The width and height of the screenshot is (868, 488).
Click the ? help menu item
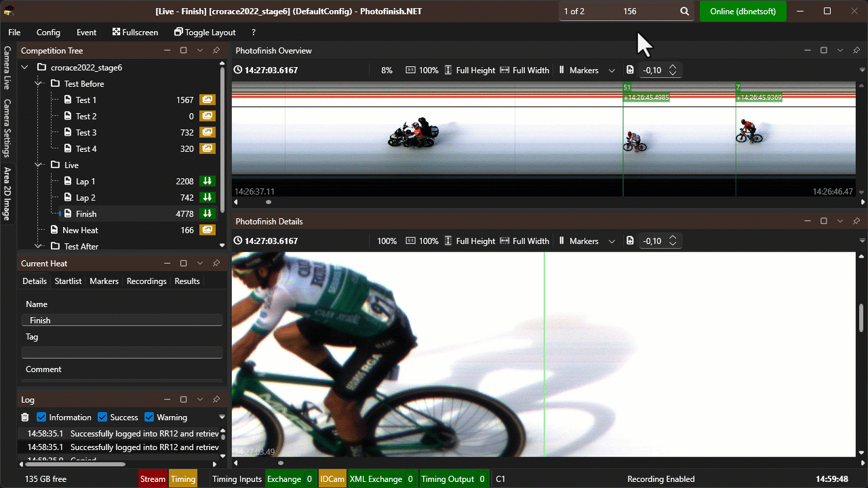pyautogui.click(x=254, y=32)
